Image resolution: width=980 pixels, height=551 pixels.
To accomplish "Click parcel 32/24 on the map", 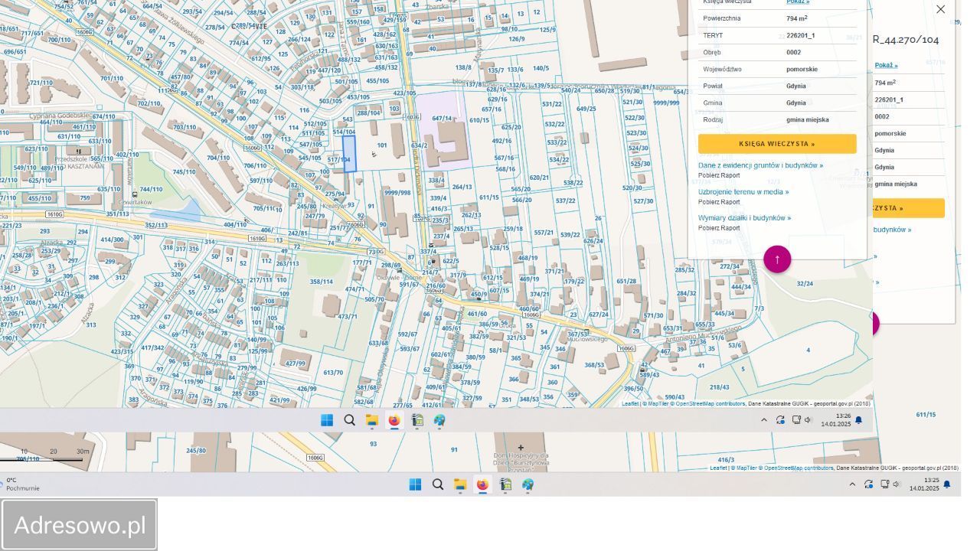I will [x=805, y=284].
